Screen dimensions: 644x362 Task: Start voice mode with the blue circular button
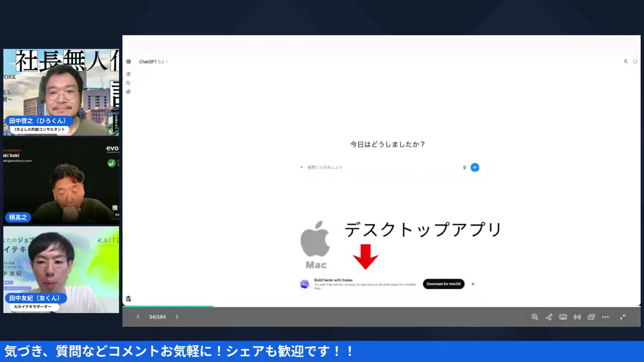(x=474, y=167)
